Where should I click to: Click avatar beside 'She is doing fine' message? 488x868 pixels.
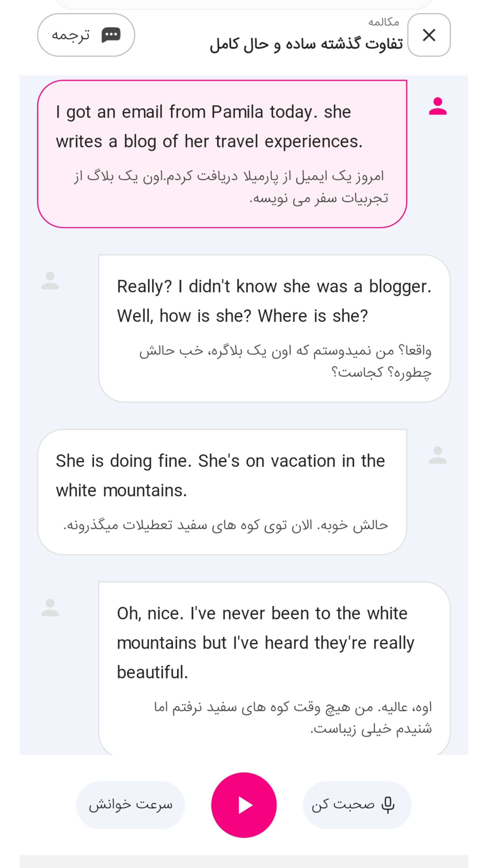[x=437, y=455]
